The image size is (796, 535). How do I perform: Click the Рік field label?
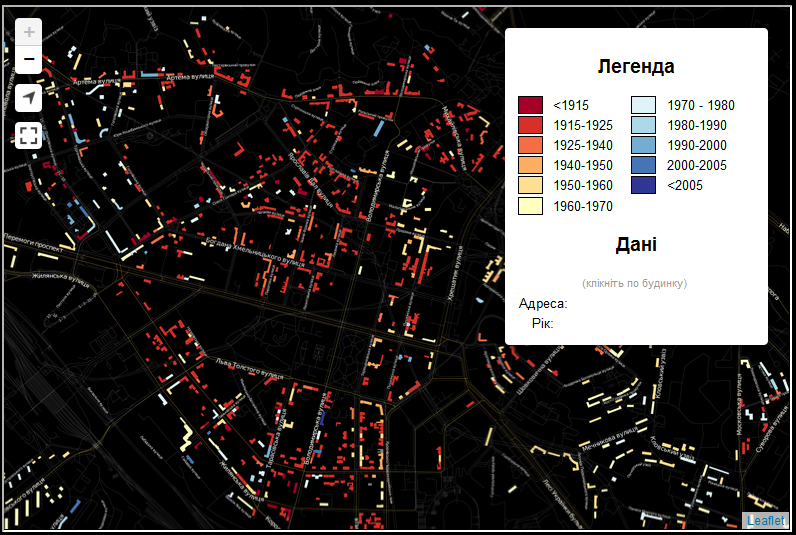[543, 323]
